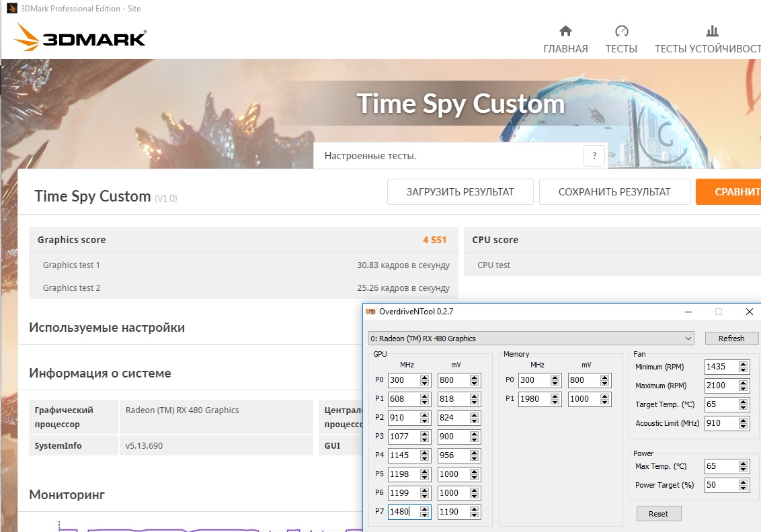Decrease Acoustic Limit with down arrow

coord(743,427)
